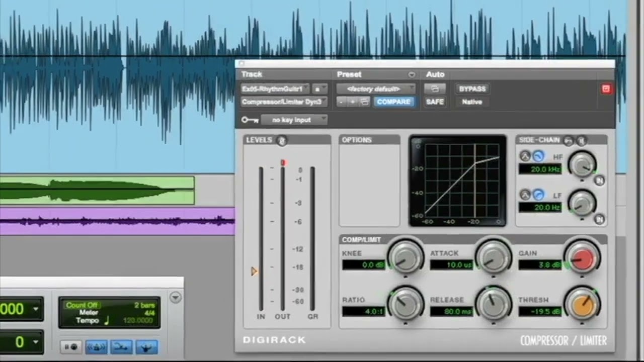The height and width of the screenshot is (362, 644).
Task: Click the Tempo value 120.0000
Action: [137, 321]
